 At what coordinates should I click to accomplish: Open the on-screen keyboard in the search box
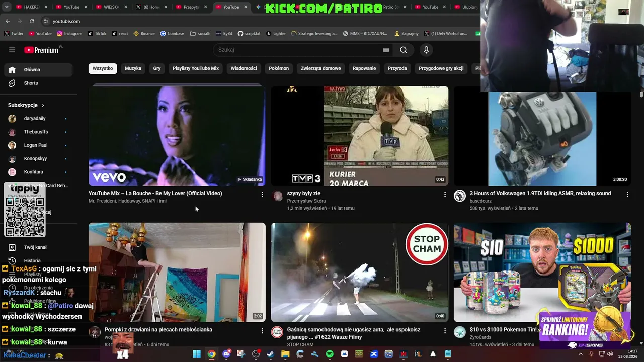386,50
